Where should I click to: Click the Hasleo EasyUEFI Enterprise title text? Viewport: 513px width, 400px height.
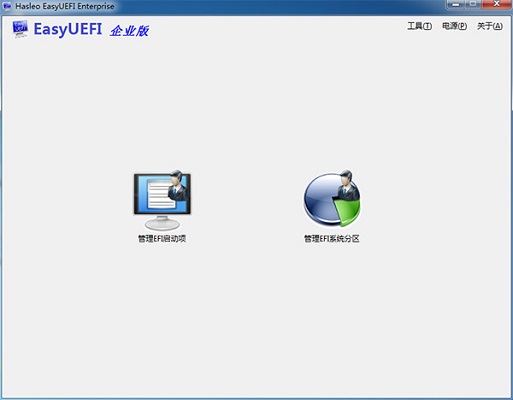point(65,6)
